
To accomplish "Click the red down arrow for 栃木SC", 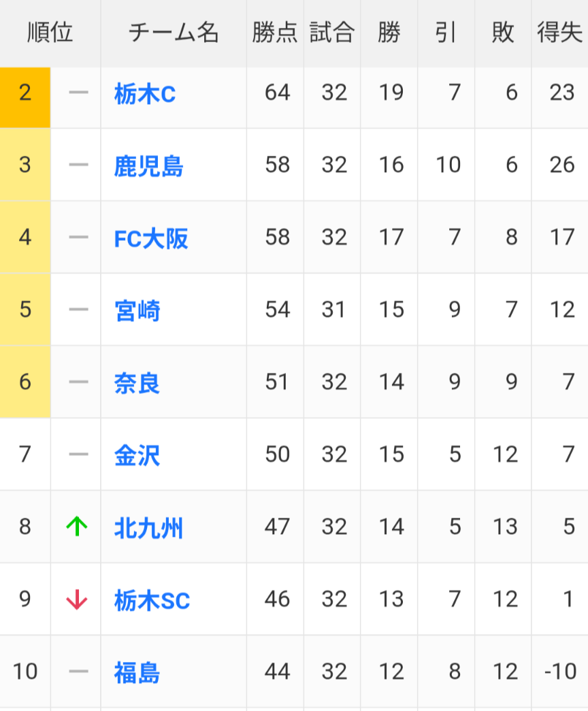I will [77, 599].
